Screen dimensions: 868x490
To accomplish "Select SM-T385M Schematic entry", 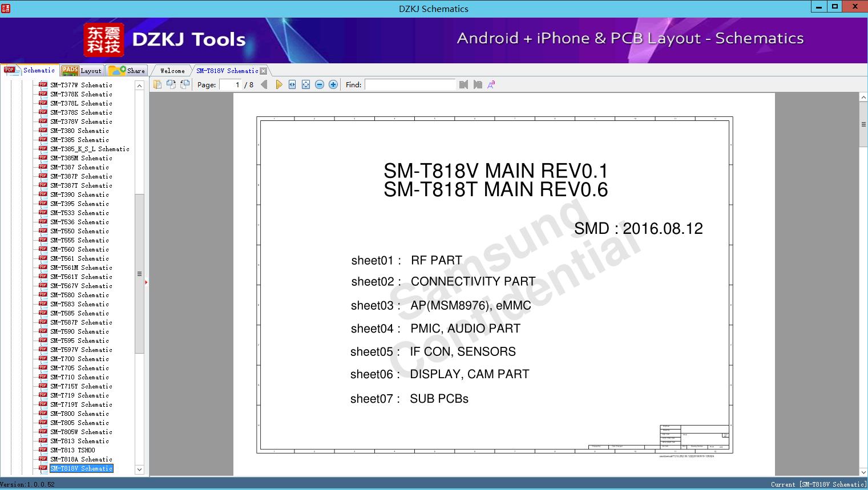I will (81, 158).
